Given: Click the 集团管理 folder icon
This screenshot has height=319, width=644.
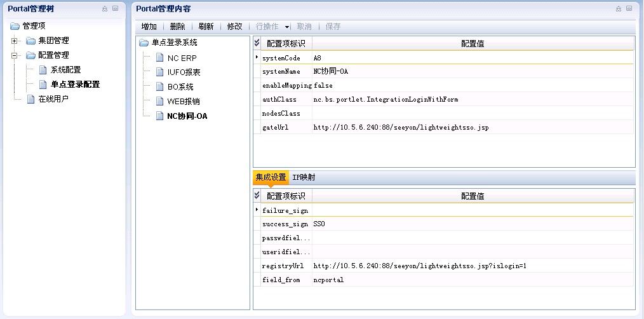Looking at the screenshot, I should click(x=31, y=41).
